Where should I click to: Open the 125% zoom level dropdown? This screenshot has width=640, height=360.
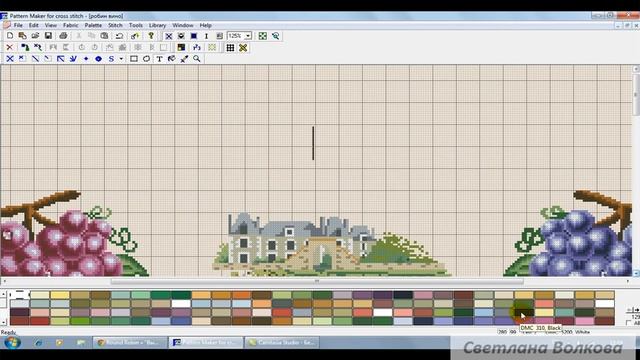click(248, 36)
